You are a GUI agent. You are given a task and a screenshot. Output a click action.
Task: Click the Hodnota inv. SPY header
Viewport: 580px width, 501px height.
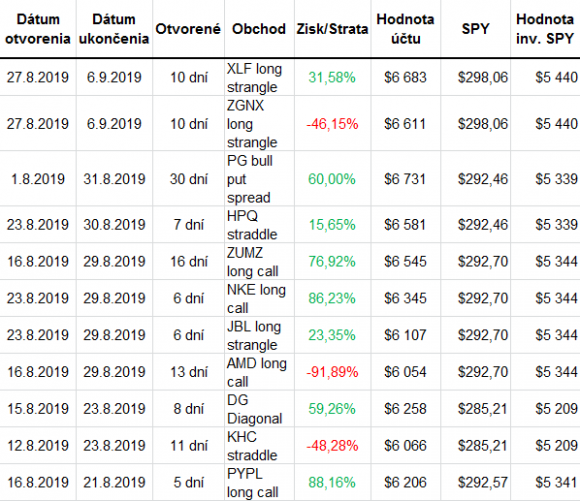pos(545,29)
